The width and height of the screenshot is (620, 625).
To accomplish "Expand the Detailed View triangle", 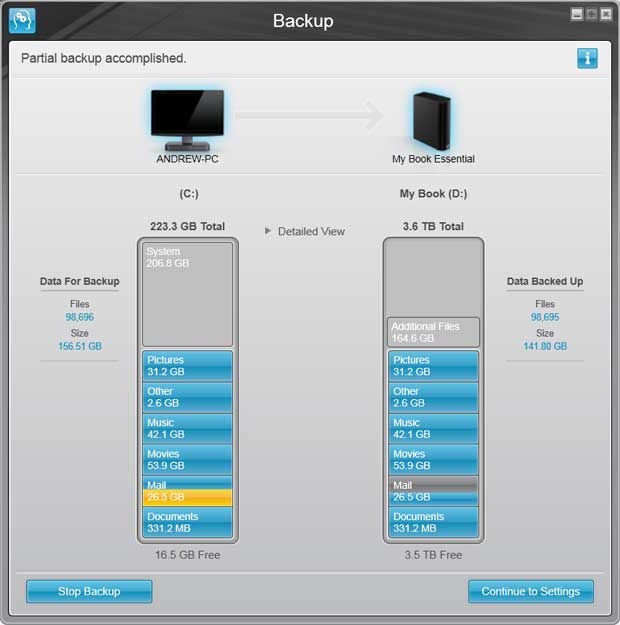I will 268,231.
